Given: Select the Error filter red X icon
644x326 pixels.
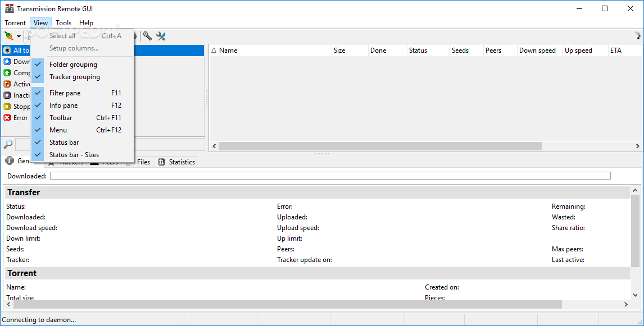Looking at the screenshot, I should click(7, 118).
